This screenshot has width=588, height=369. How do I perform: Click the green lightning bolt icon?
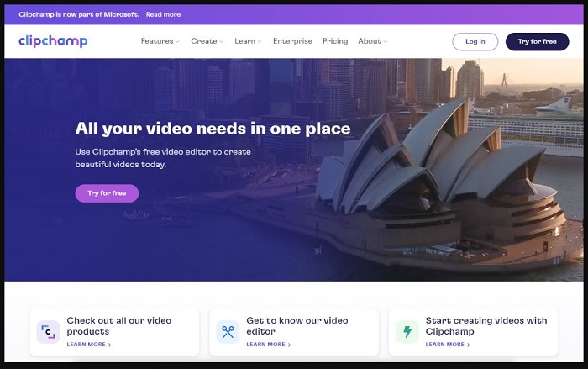(x=407, y=332)
